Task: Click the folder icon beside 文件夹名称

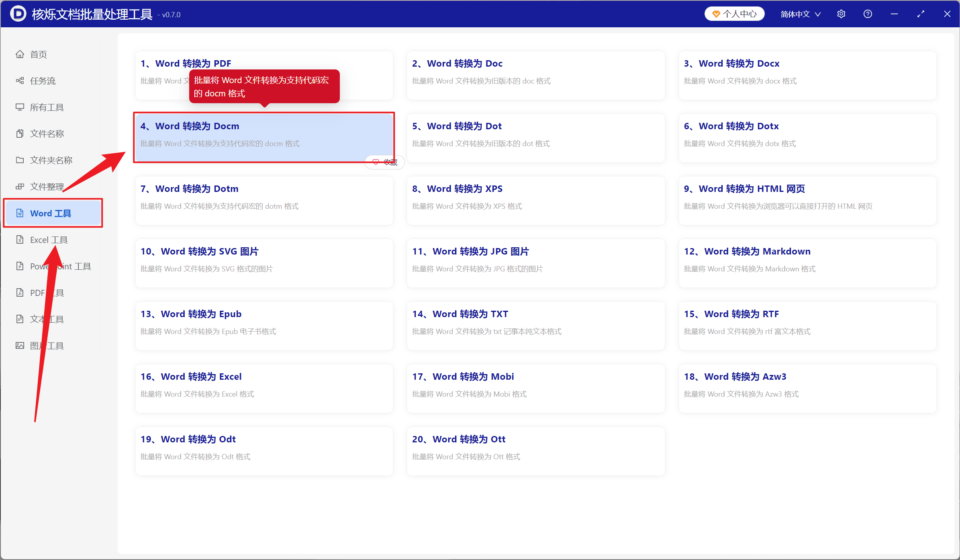Action: tap(20, 160)
